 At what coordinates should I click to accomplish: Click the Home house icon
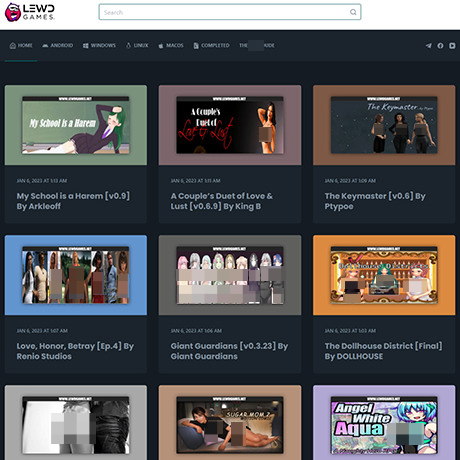click(x=13, y=46)
